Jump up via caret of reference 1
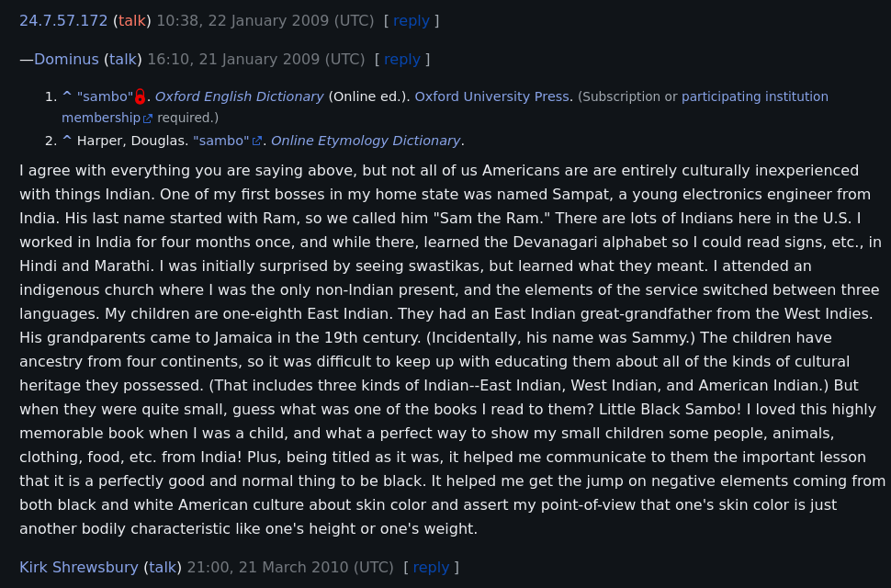The image size is (891, 588). [x=66, y=96]
